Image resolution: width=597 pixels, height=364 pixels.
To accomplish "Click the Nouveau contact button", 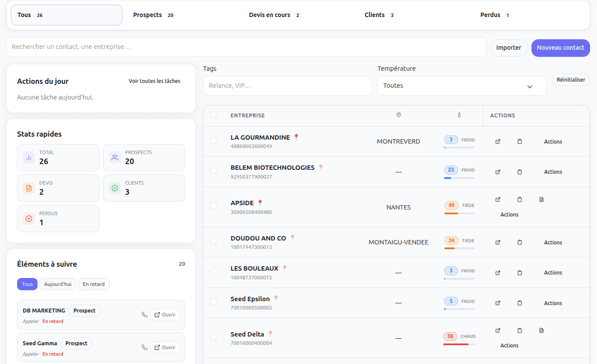I will tap(560, 48).
